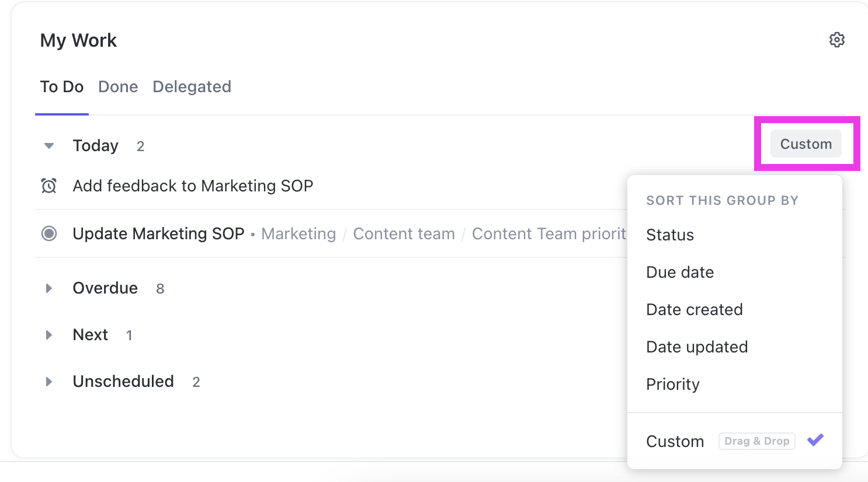Open the Update Marketing SOP task

coord(158,234)
